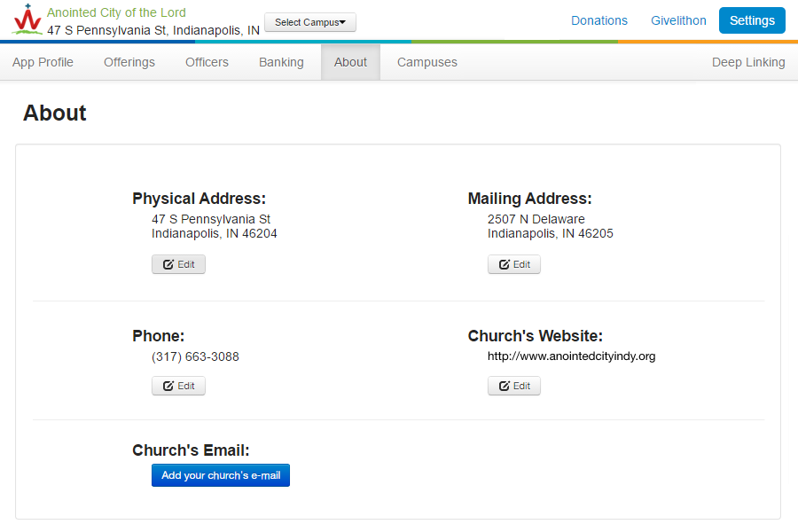Viewport: 798px width, 532px height.
Task: Click the church logo icon
Action: 27,20
